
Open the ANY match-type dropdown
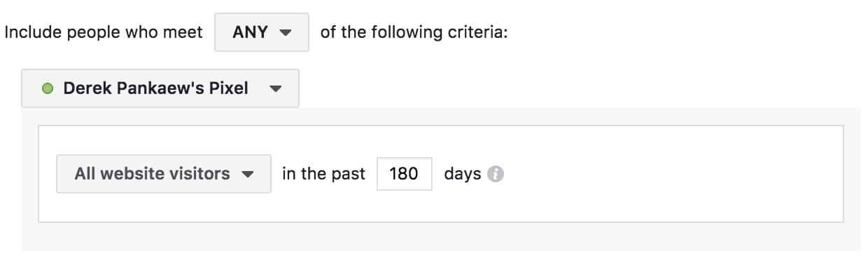(261, 32)
